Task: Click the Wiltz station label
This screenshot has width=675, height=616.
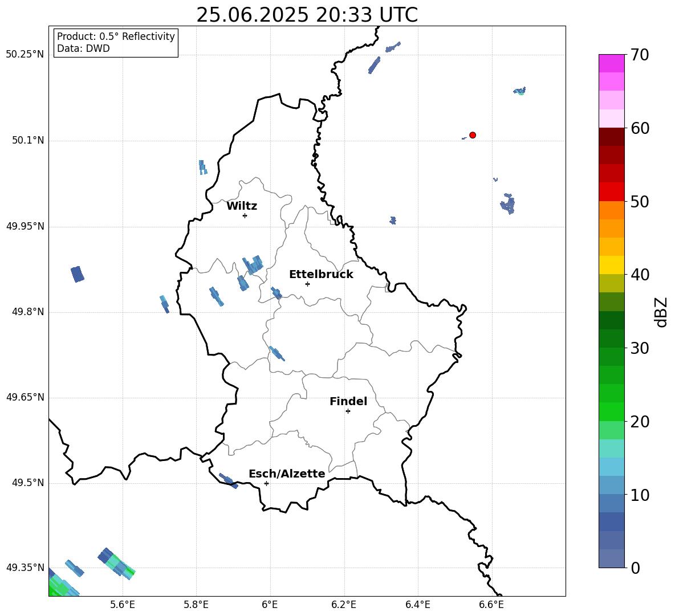Action: [242, 206]
